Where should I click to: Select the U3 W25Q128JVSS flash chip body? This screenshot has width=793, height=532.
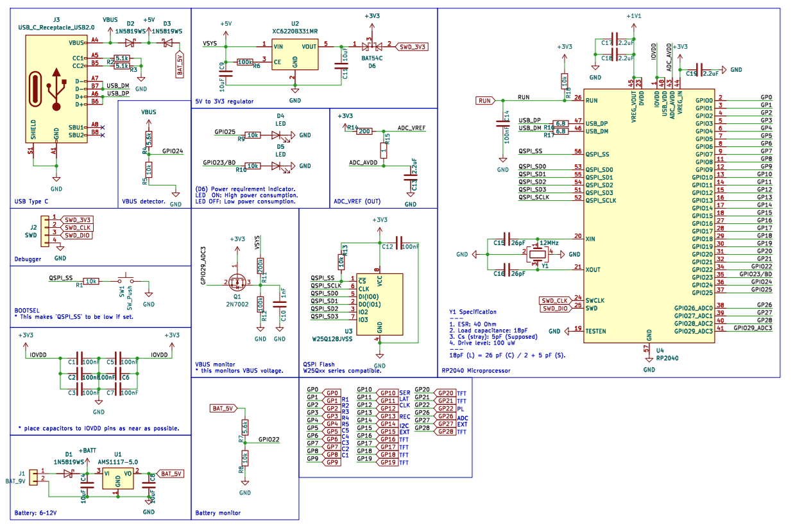(x=380, y=305)
